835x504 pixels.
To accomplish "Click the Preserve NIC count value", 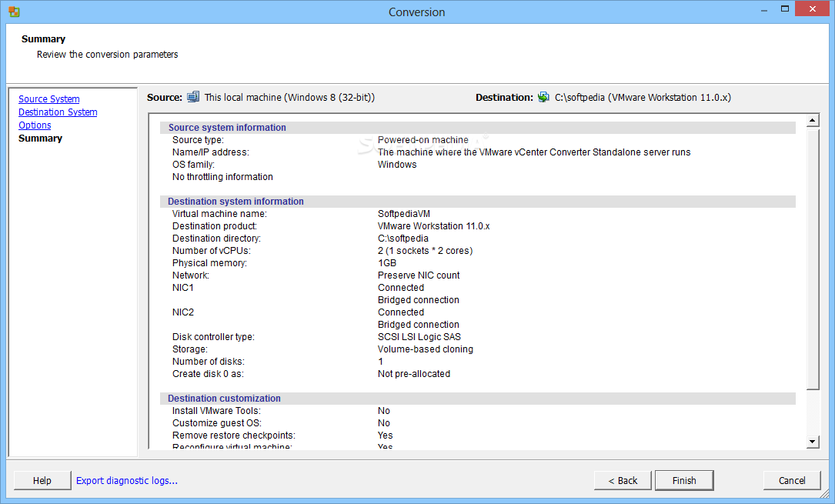I will (419, 275).
